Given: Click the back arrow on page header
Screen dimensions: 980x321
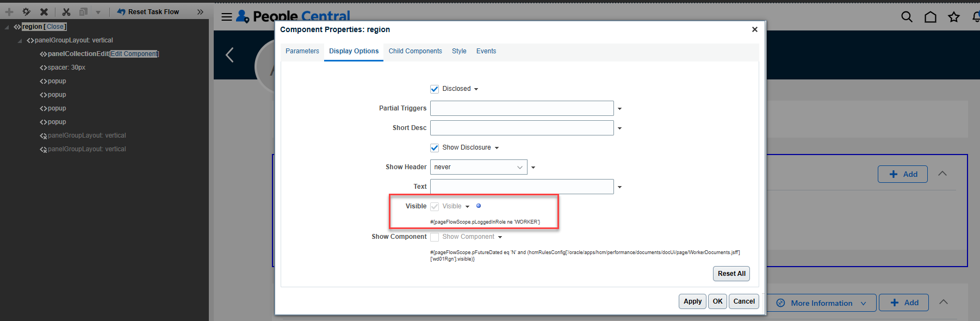Looking at the screenshot, I should tap(230, 55).
